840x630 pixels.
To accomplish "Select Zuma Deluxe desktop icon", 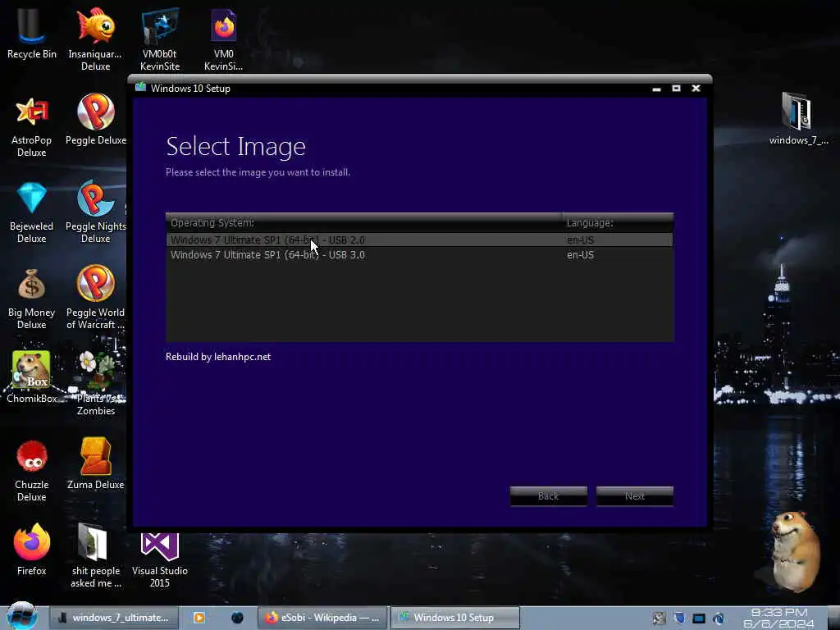I will point(95,464).
